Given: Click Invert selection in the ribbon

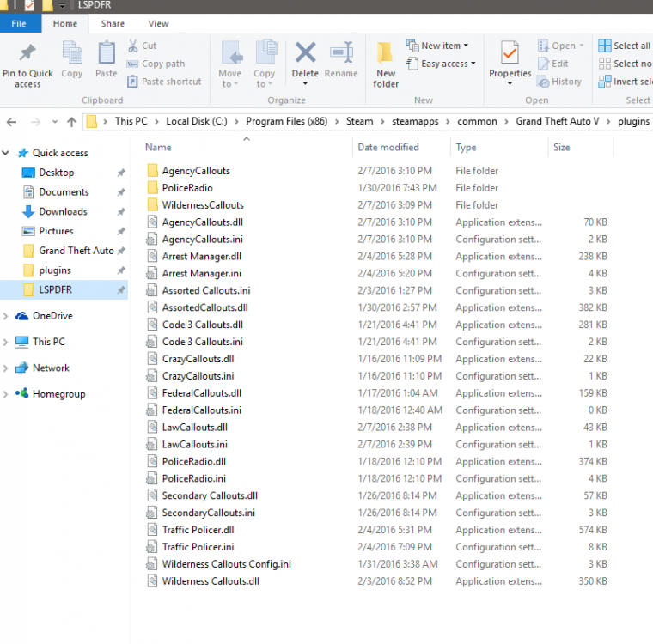Looking at the screenshot, I should tap(625, 82).
